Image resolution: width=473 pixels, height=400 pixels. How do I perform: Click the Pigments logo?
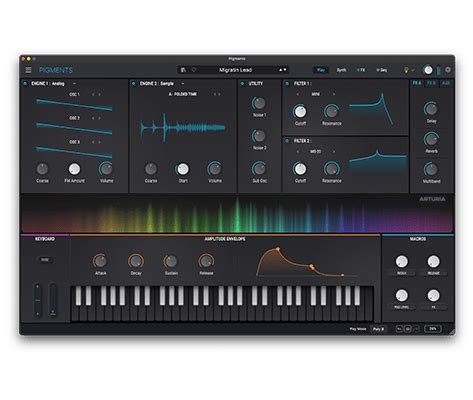pos(56,70)
